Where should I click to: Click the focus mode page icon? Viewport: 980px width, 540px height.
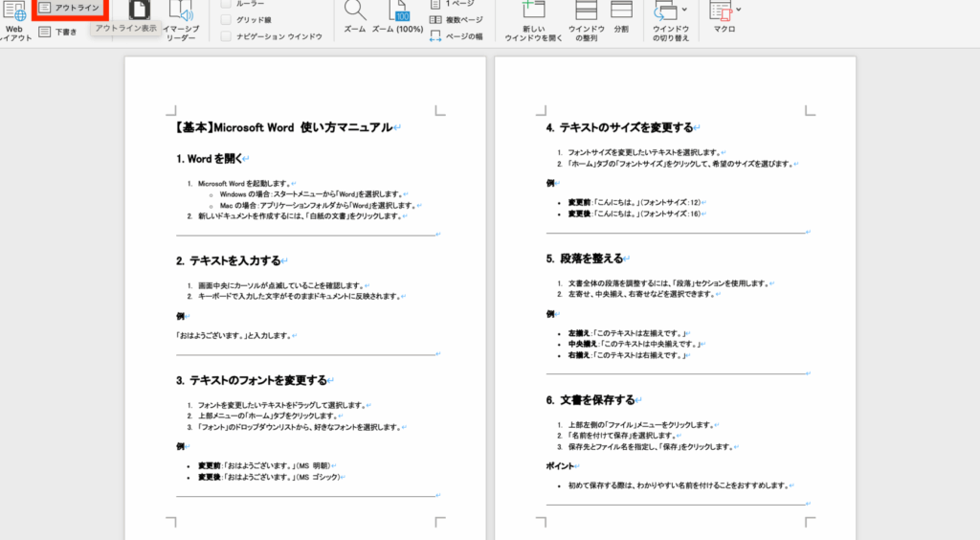pyautogui.click(x=140, y=10)
